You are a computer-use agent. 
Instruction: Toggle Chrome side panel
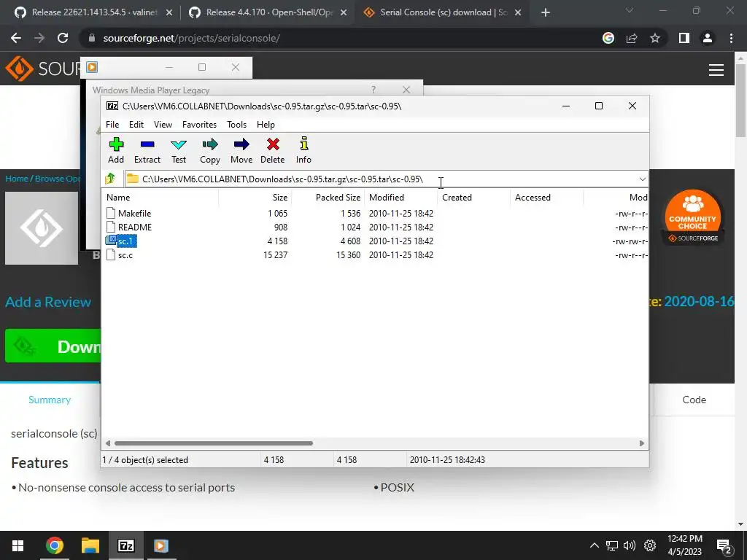684,38
